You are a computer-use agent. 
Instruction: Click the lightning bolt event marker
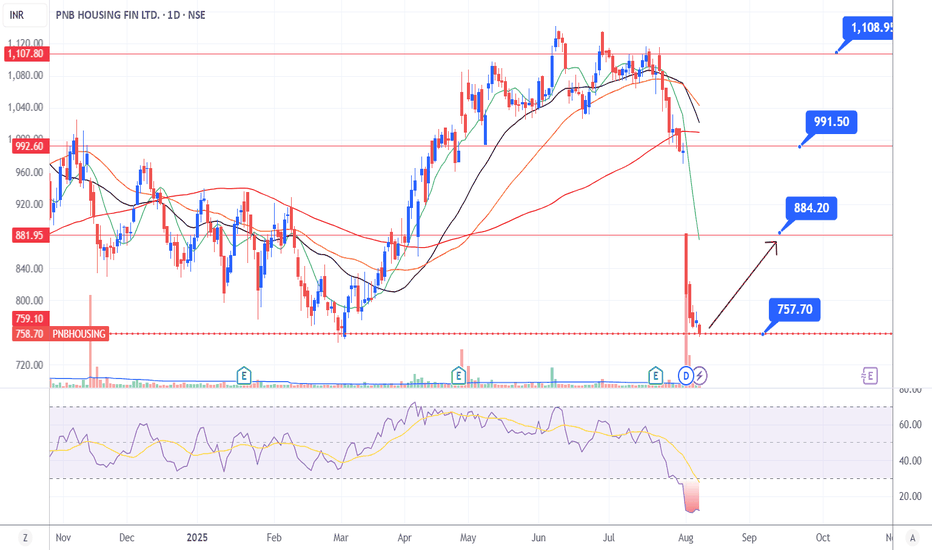coord(700,376)
